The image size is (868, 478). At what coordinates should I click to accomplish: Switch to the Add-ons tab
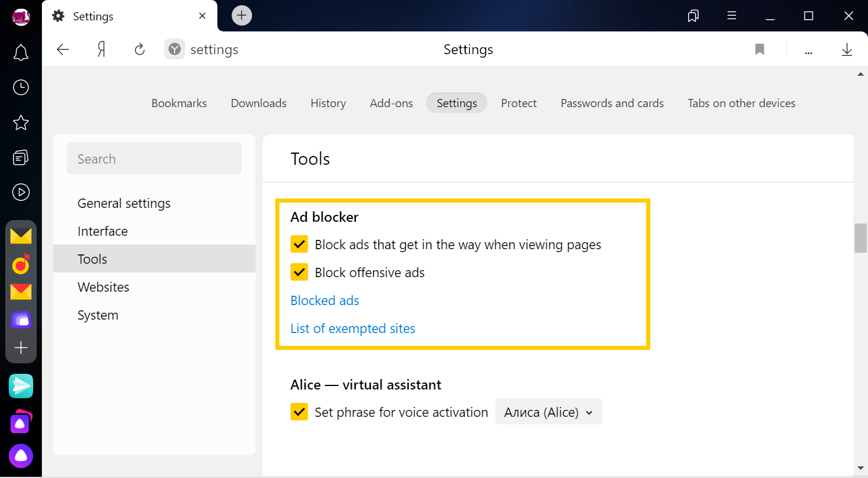coord(391,103)
